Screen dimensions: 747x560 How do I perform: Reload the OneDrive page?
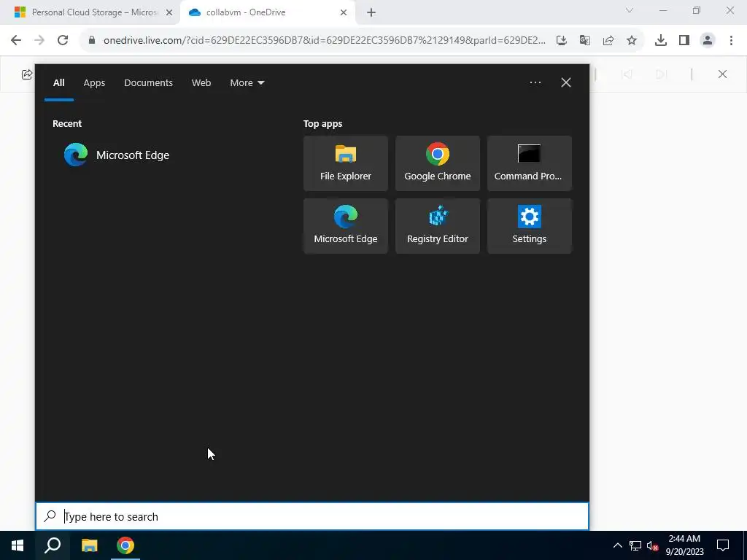(x=63, y=40)
